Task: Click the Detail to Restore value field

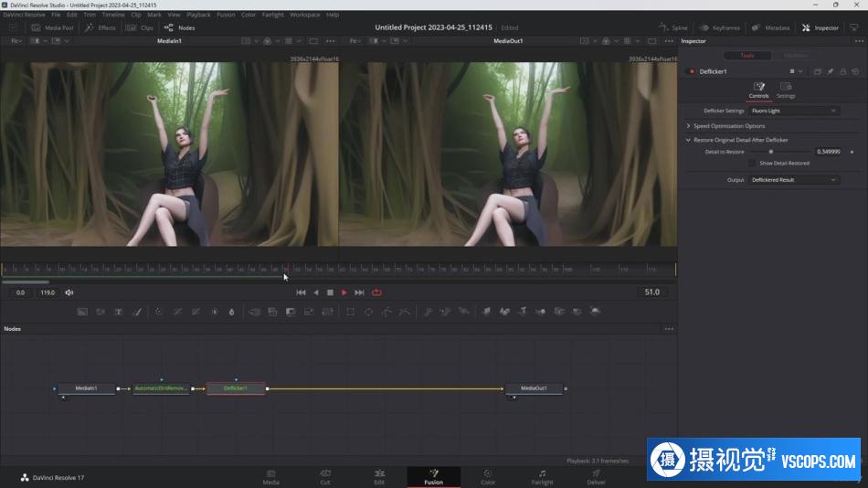Action: (x=829, y=152)
